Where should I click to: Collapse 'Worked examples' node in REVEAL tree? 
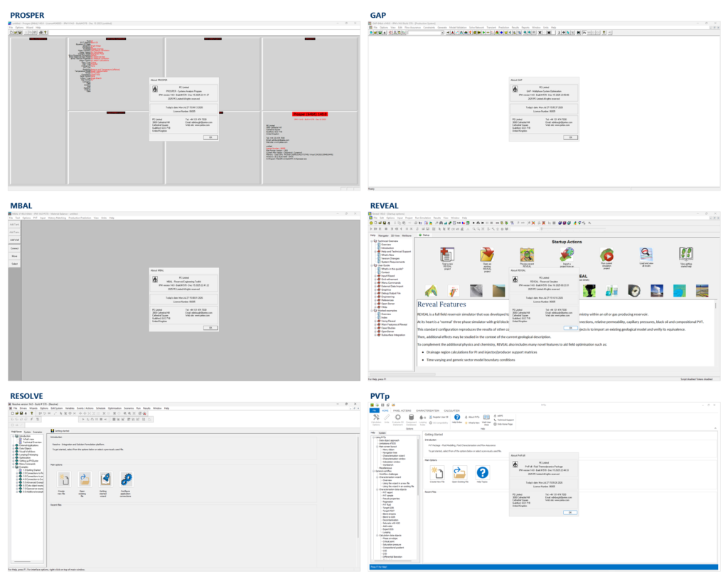371,310
